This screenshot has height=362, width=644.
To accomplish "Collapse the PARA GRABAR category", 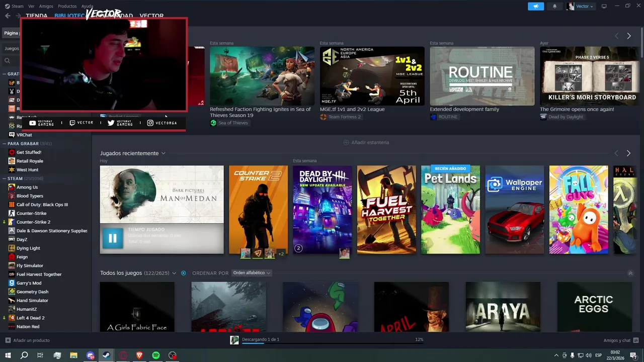I will pyautogui.click(x=5, y=143).
